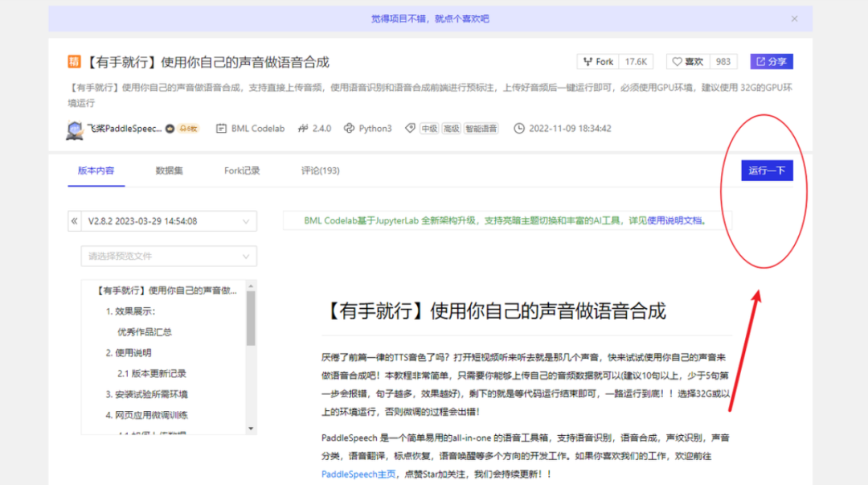The width and height of the screenshot is (868, 485).
Task: Open author 飞桨PaddleSpeec... profile
Action: click(x=125, y=129)
